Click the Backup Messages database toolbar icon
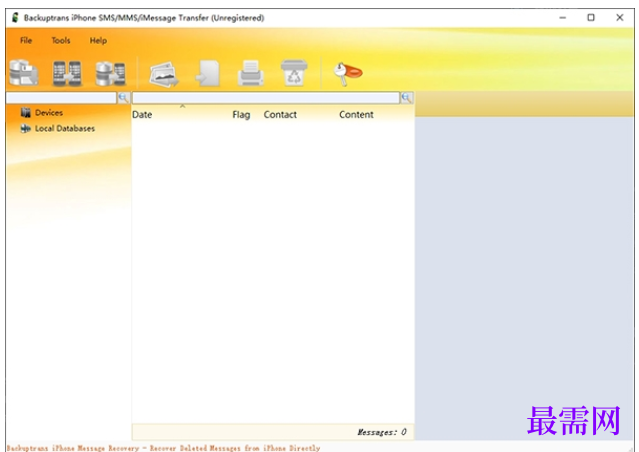This screenshot has width=639, height=452. [x=24, y=73]
